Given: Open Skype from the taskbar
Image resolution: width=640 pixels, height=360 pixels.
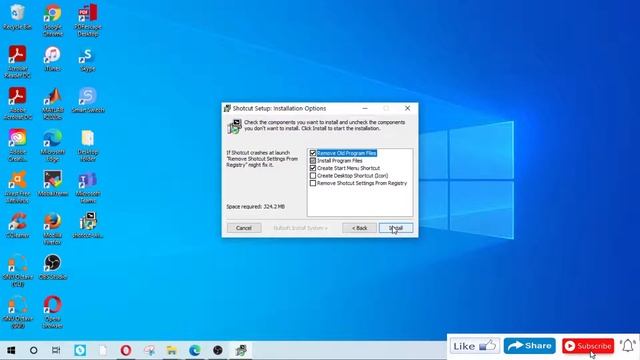Looking at the screenshot, I should 80,350.
